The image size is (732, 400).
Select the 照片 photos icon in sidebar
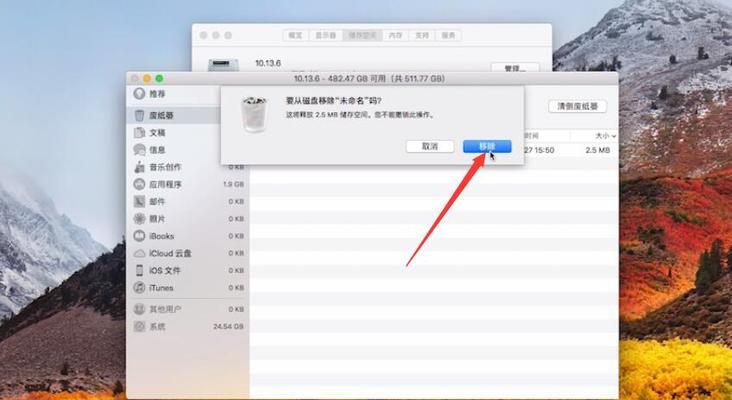pos(139,219)
